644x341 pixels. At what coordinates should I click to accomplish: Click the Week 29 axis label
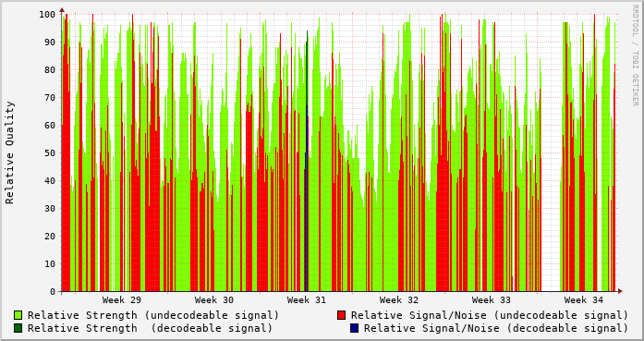(x=122, y=300)
